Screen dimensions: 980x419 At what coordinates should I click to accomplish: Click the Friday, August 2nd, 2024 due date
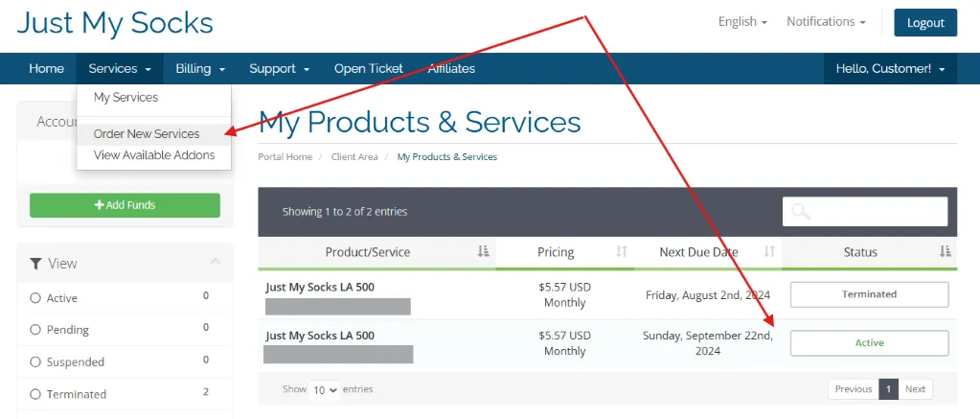708,295
